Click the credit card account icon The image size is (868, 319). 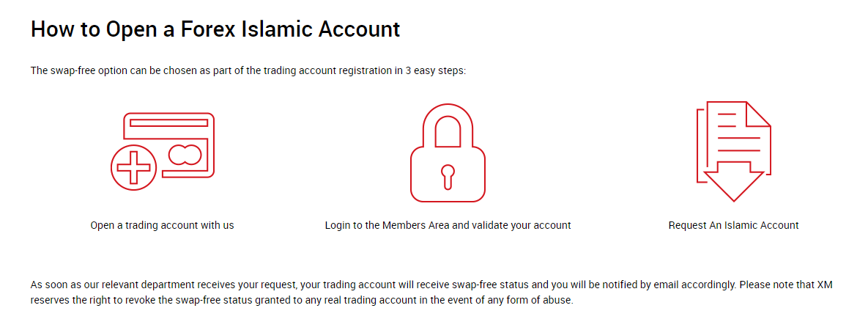162,151
